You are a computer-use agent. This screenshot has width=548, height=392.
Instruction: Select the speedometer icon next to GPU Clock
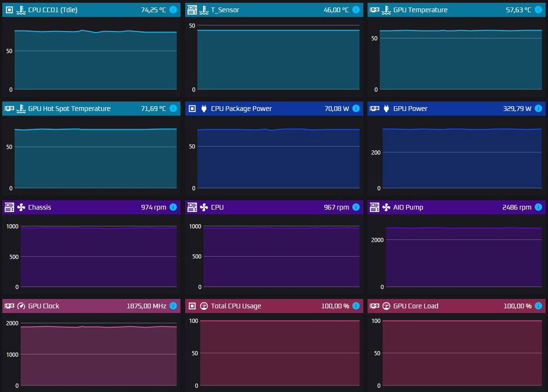21,306
